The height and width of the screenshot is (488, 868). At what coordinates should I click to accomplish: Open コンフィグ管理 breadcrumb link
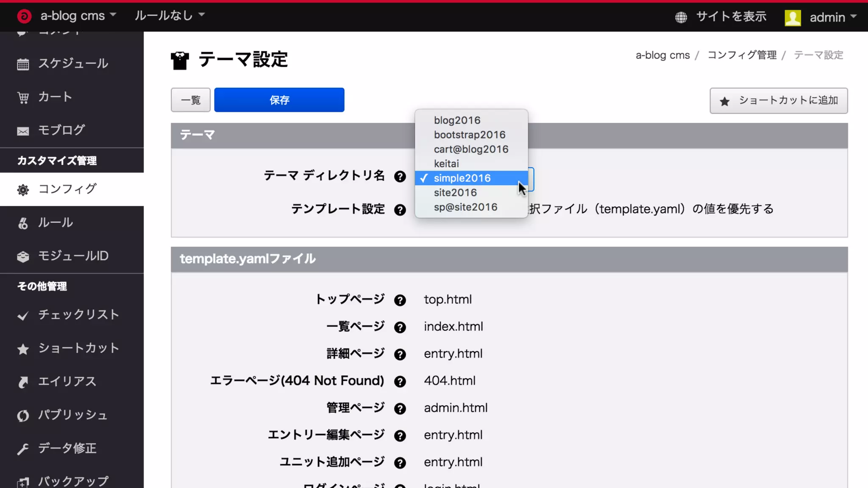click(x=742, y=55)
